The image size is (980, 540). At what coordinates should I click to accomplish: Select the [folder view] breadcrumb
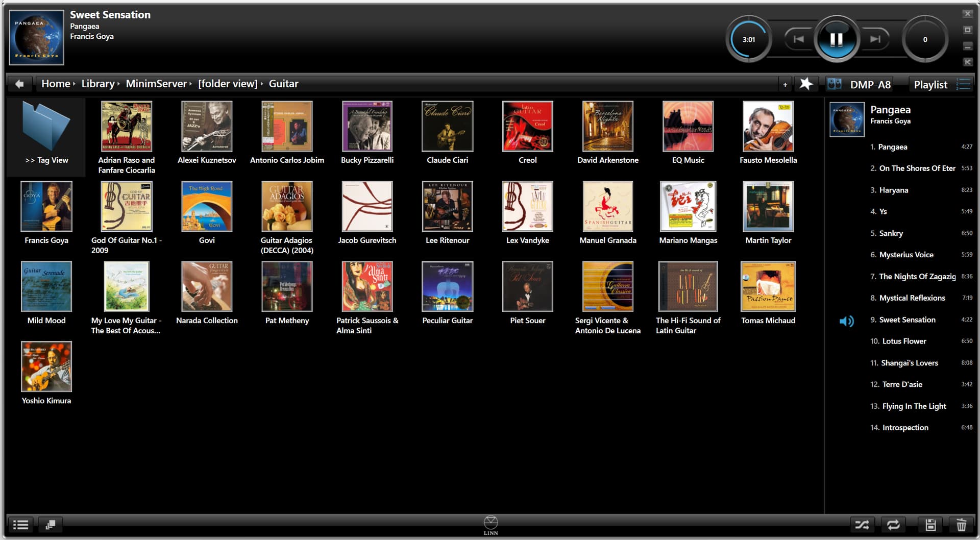[228, 84]
